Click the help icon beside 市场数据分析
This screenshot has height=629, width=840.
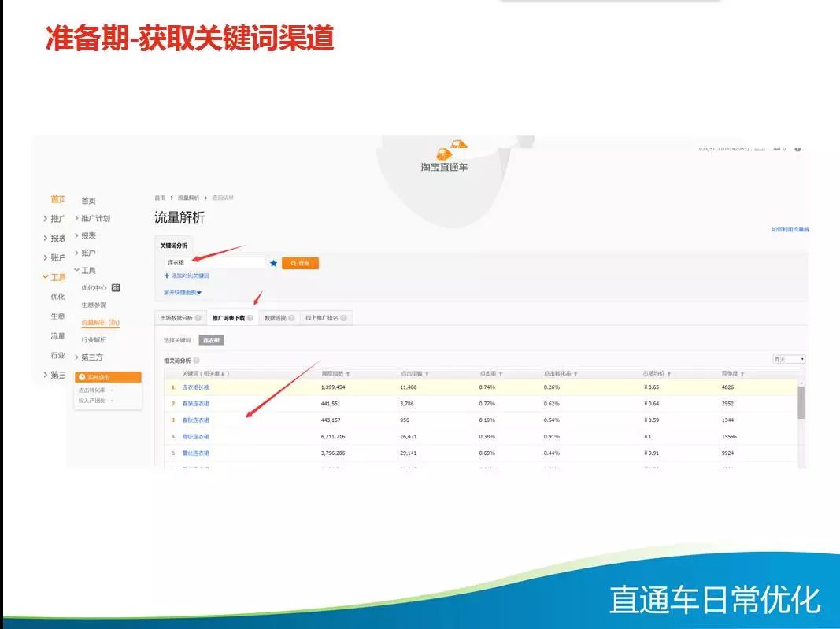click(198, 318)
